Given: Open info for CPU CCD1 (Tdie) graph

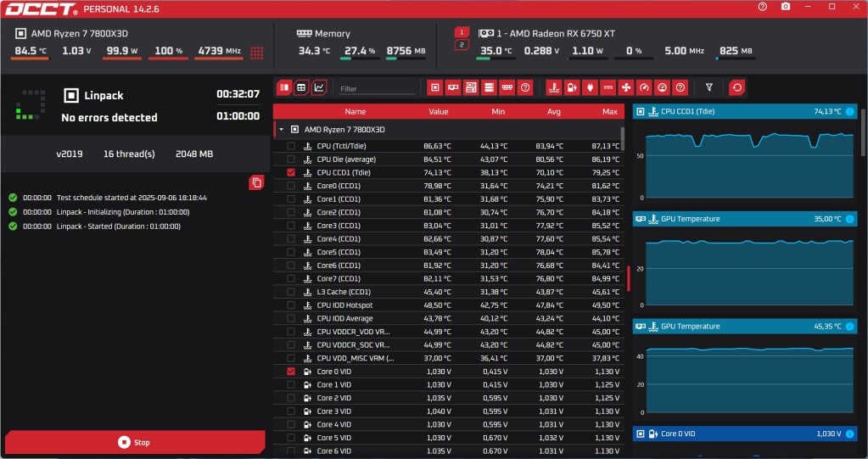Looking at the screenshot, I should click(849, 111).
